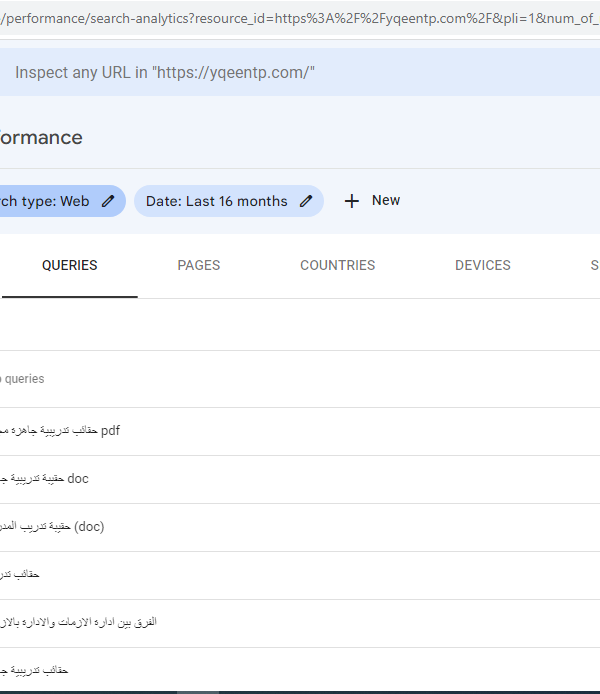Viewport: 600px width, 694px height.
Task: Click the pencil icon on Search type: Web
Action: [108, 201]
